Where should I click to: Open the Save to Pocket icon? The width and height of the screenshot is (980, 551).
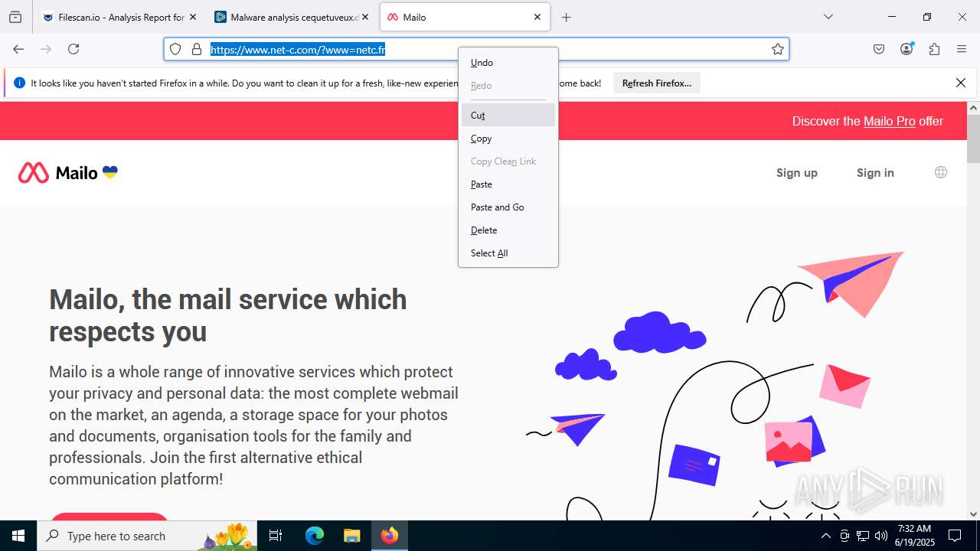point(879,49)
